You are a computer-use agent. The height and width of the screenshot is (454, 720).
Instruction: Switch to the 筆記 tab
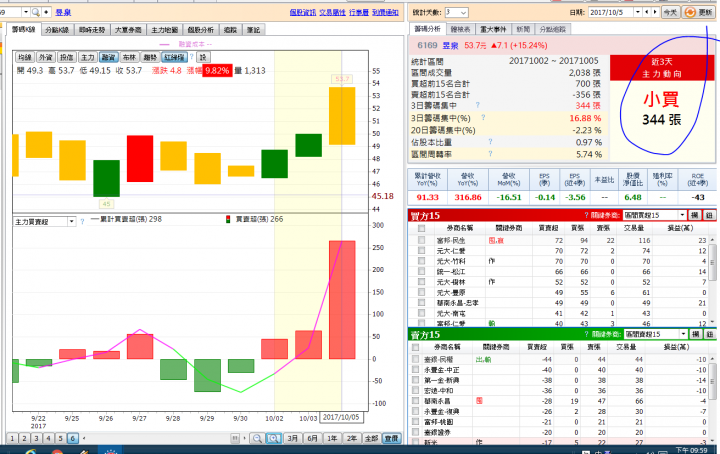[253, 30]
